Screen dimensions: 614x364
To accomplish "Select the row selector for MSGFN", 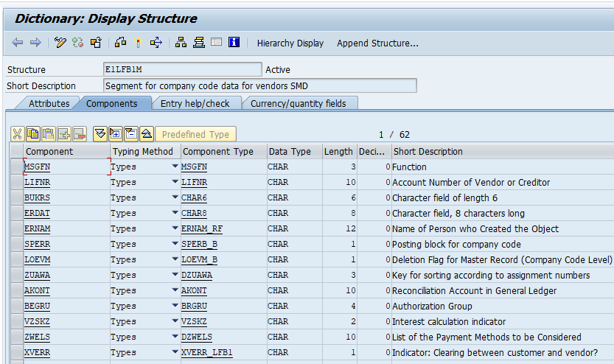I will (16, 167).
